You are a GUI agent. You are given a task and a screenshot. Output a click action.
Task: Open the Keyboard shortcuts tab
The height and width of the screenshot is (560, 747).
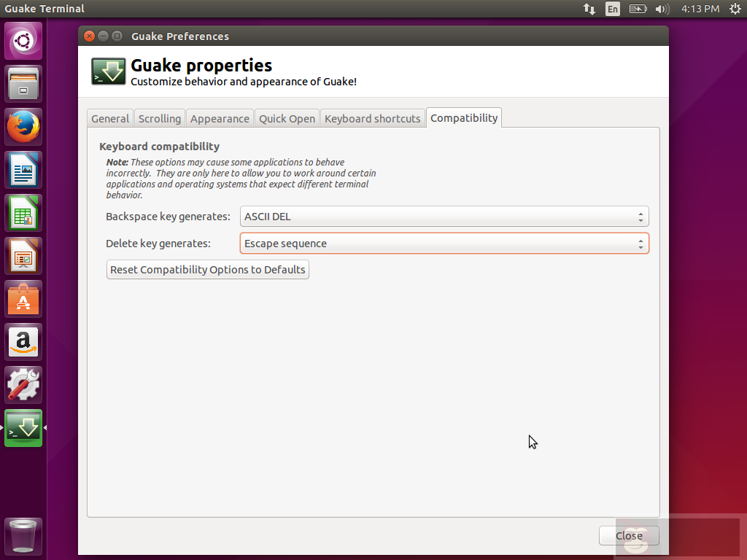pyautogui.click(x=373, y=118)
